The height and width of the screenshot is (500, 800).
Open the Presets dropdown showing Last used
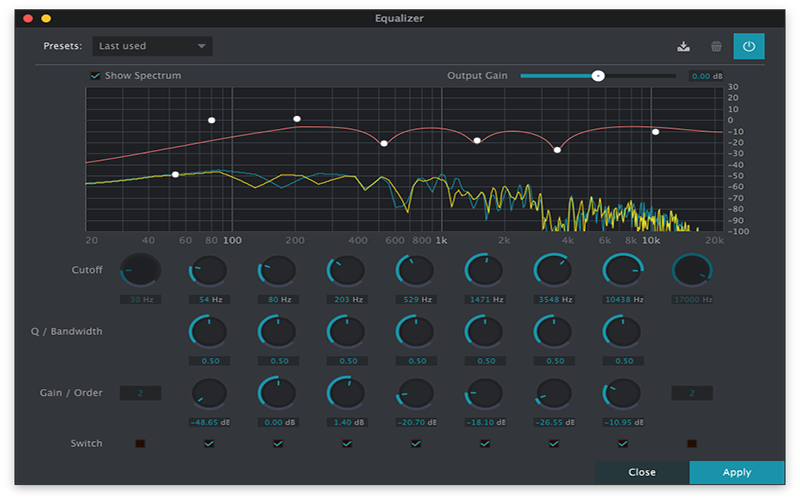pyautogui.click(x=152, y=46)
